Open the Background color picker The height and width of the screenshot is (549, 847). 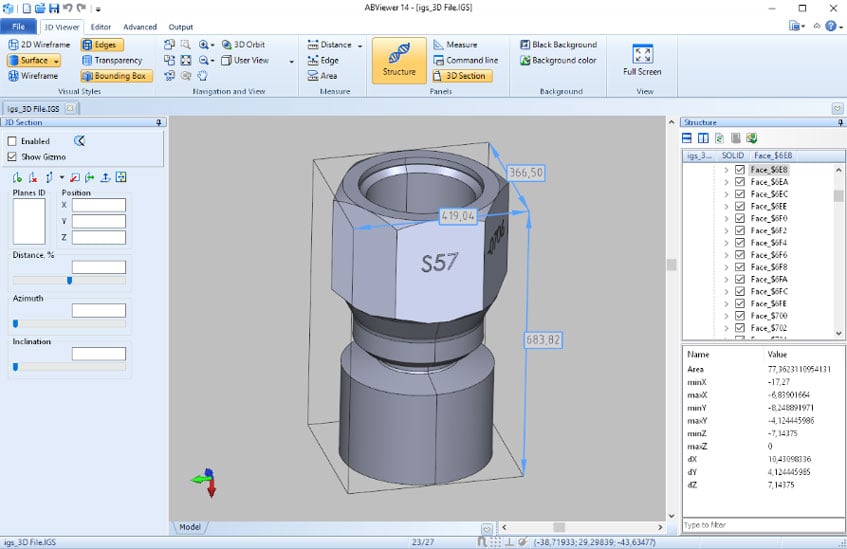tap(559, 60)
